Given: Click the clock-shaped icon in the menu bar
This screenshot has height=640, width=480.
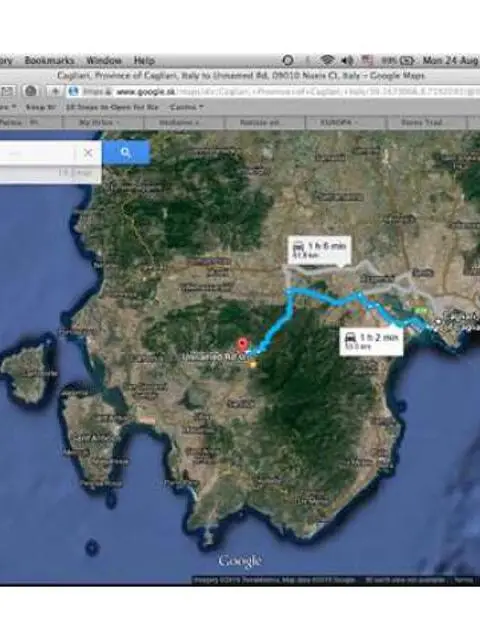Looking at the screenshot, I should (288, 60).
